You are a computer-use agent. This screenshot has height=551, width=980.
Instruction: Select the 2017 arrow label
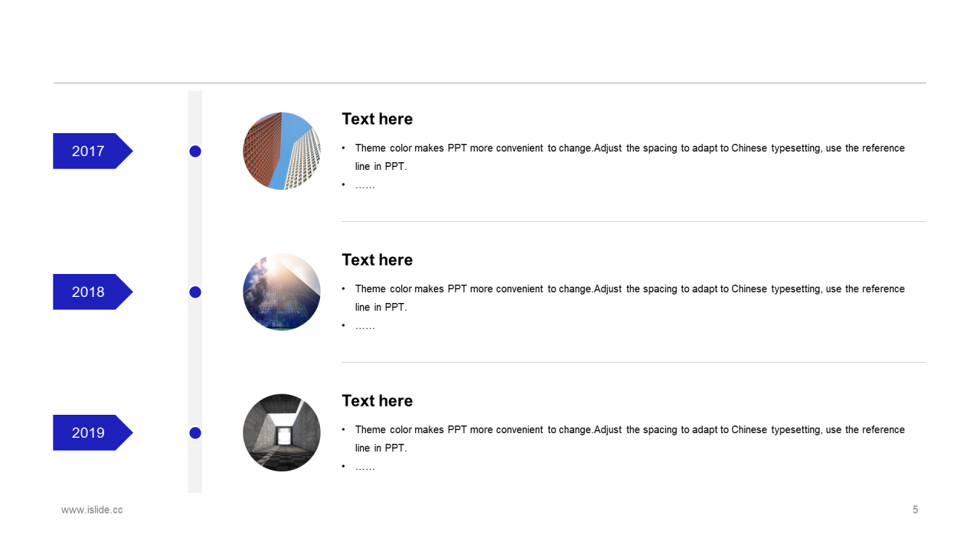pyautogui.click(x=93, y=151)
